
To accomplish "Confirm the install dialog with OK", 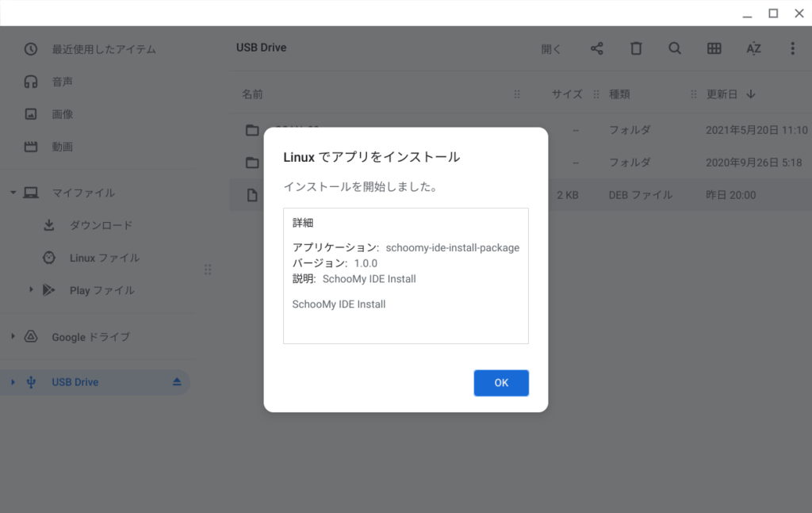I will tap(501, 382).
